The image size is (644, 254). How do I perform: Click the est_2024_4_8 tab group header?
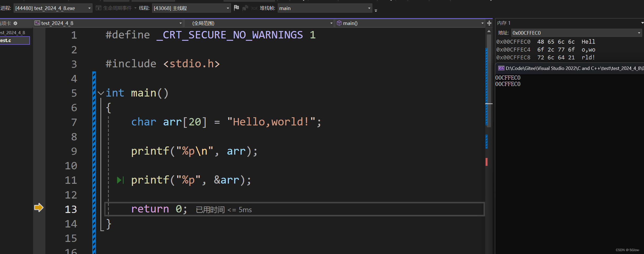(13, 33)
